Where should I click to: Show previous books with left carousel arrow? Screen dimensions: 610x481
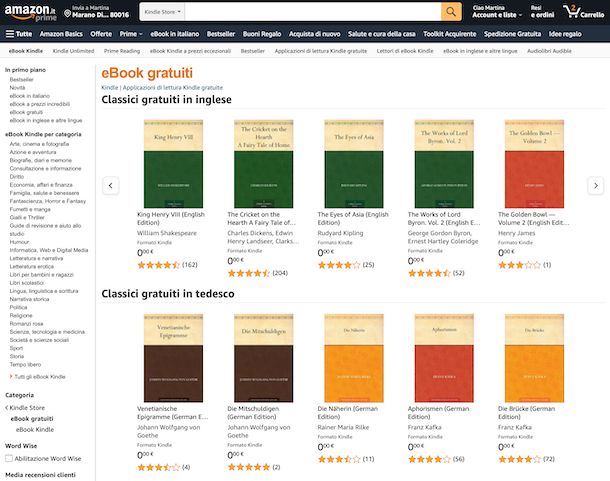click(111, 186)
